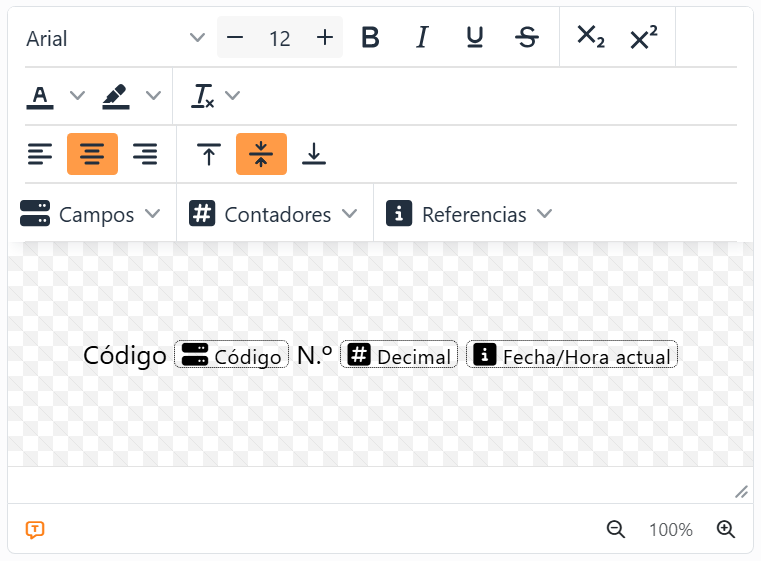Select the Decimal counter chip in editor

click(399, 355)
